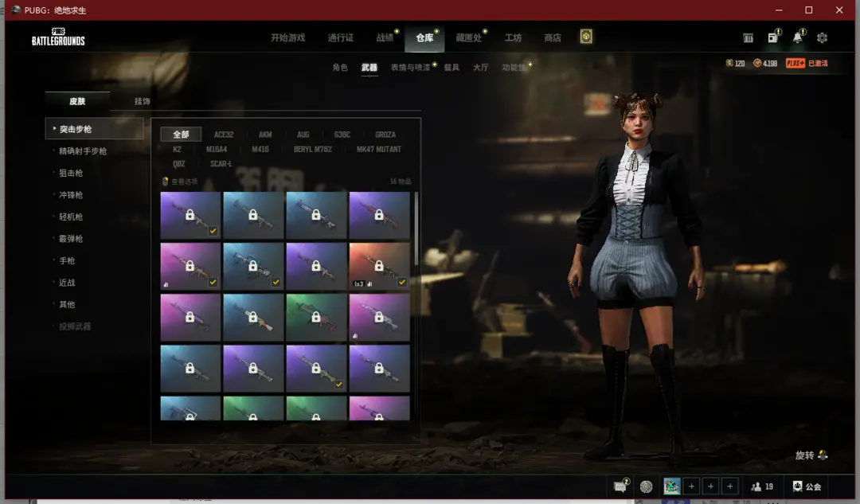Click the 旋转 rotate mouse hint
This screenshot has height=504, width=860.
point(811,455)
